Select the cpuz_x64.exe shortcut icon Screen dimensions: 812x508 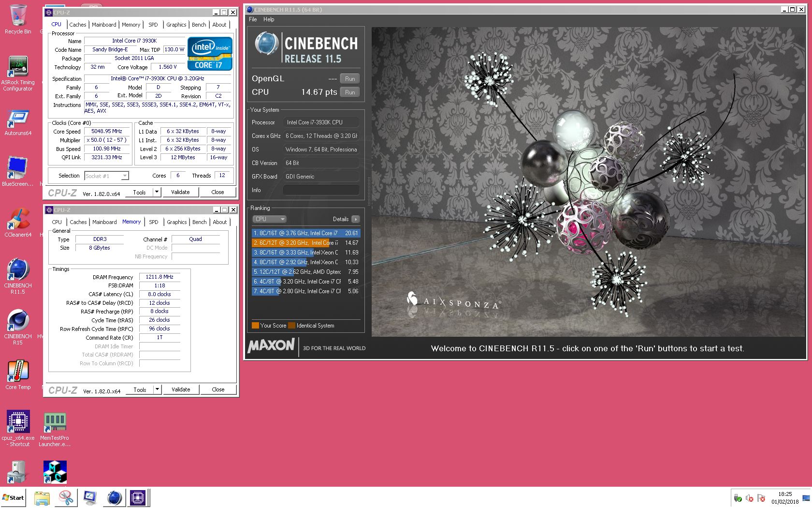tap(18, 429)
